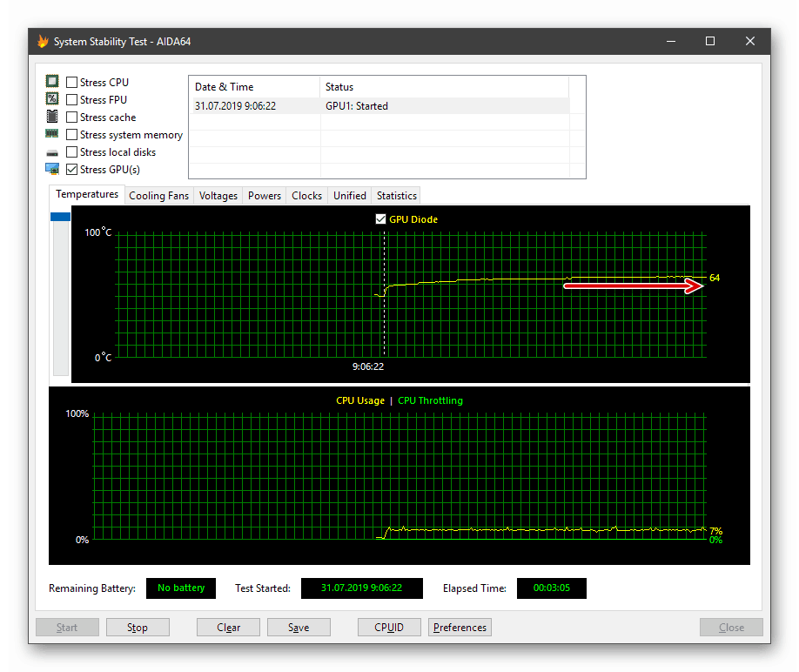This screenshot has height=672, width=799.
Task: Click the Stress local disks drive icon
Action: pos(52,151)
